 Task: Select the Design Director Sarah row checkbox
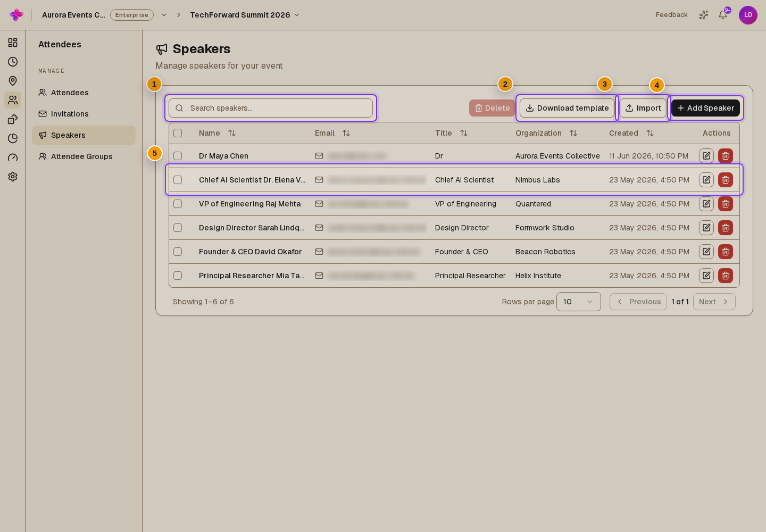178,228
